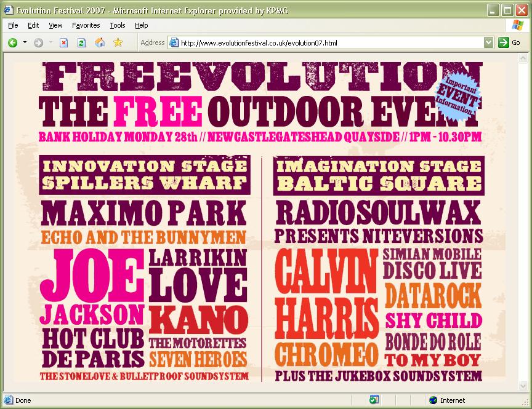This screenshot has width=532, height=409.
Task: Click the Forward navigation arrow
Action: (38, 42)
